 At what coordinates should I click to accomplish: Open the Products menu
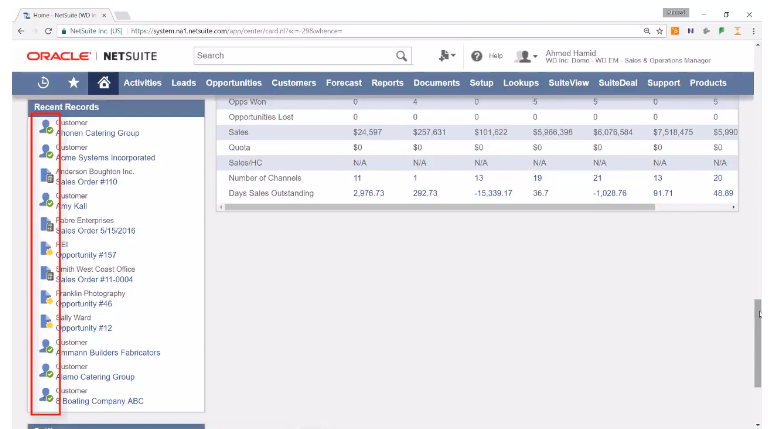708,83
